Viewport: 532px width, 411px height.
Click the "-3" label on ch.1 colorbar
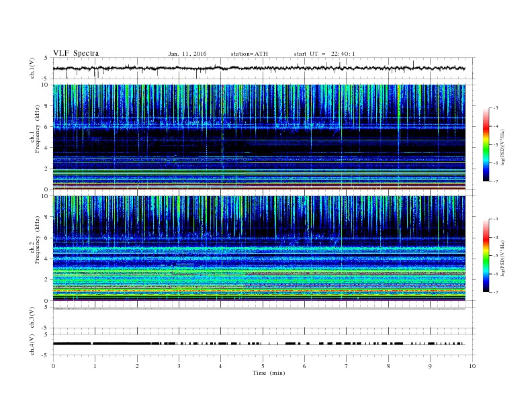click(495, 108)
